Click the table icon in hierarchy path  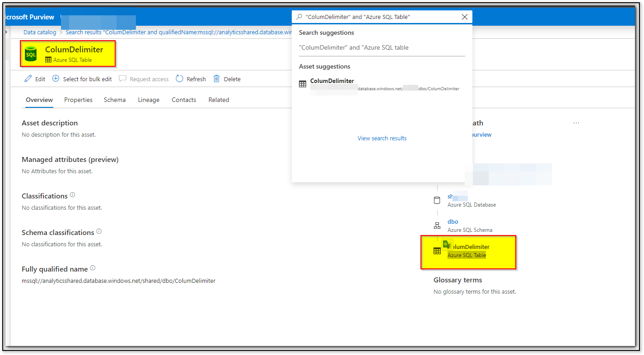coord(437,251)
